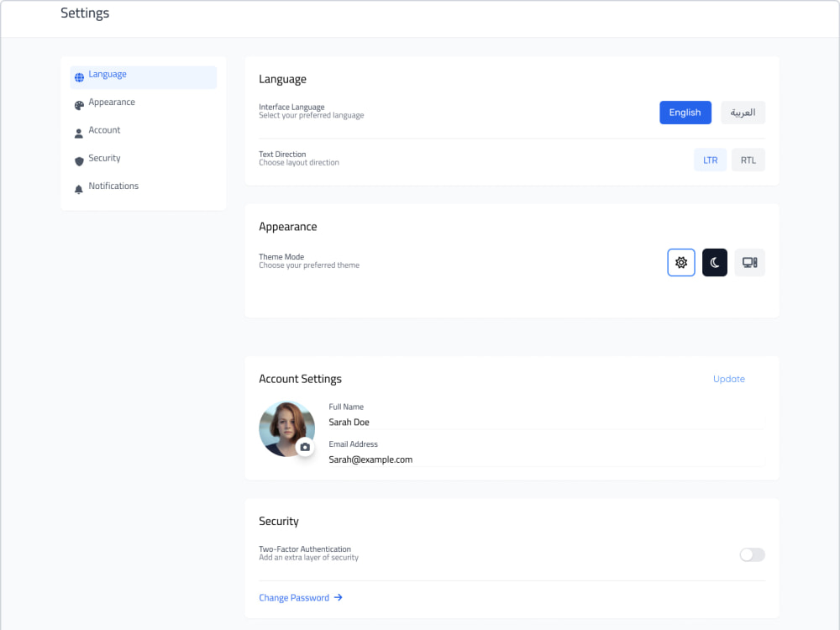Choose Arabic as interface language
This screenshot has height=630, width=840.
(x=743, y=113)
